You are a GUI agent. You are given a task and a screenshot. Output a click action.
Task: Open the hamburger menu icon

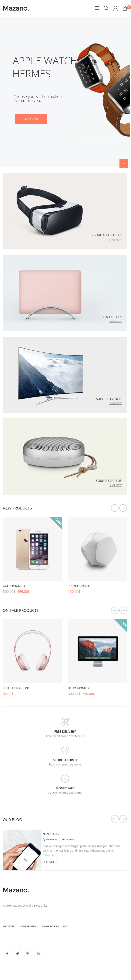click(x=97, y=8)
